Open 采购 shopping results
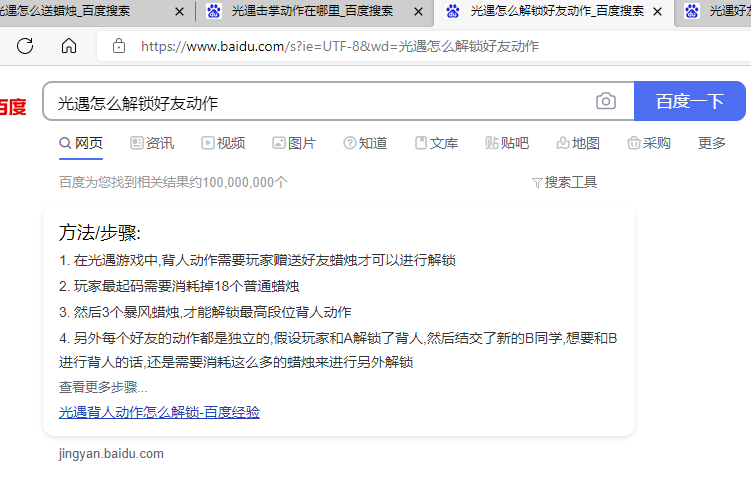Screen dimensions: 751x486 (x=649, y=143)
